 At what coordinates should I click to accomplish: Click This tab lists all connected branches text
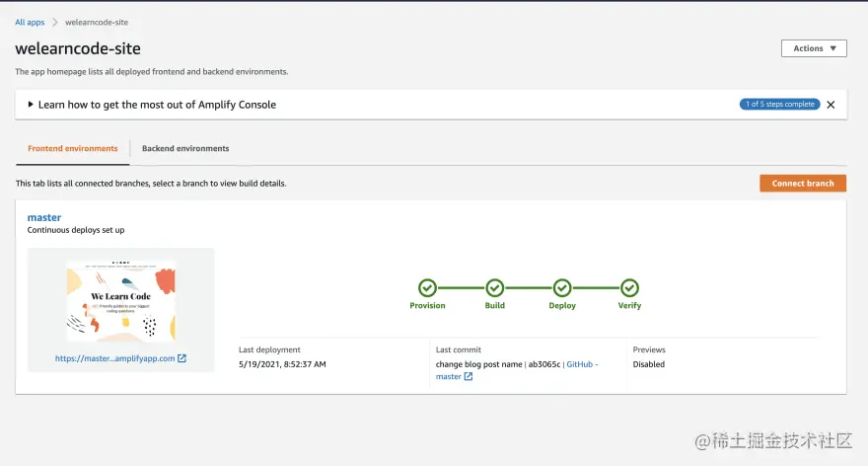(x=151, y=184)
